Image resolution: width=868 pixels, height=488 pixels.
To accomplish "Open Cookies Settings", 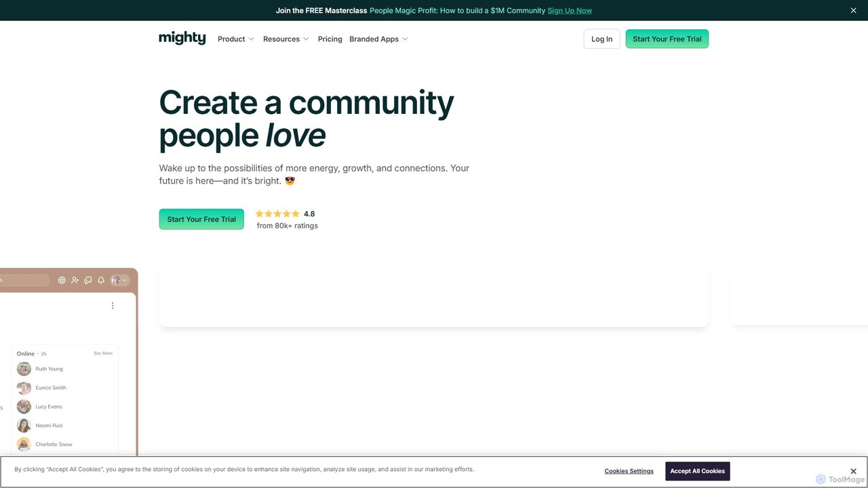I will click(629, 471).
